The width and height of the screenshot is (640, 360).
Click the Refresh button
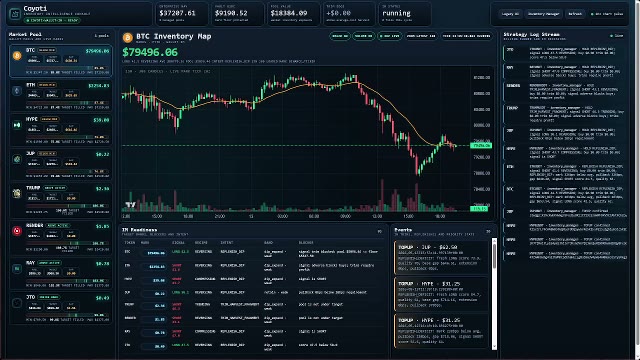(575, 14)
